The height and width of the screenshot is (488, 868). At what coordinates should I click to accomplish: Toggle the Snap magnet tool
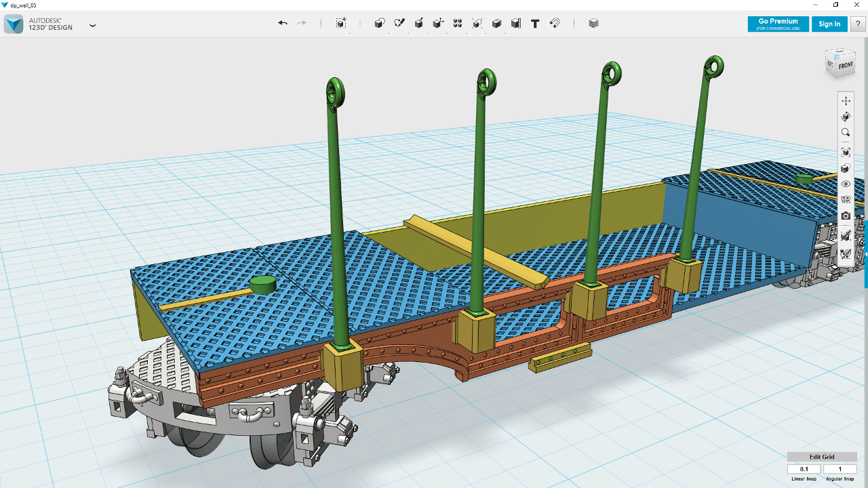(x=555, y=23)
